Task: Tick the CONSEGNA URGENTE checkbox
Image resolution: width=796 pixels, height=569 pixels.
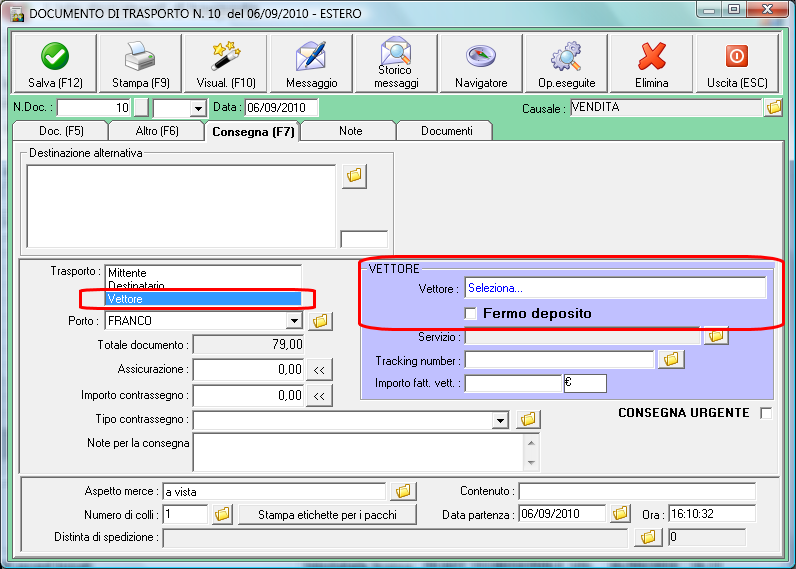Action: click(x=766, y=413)
